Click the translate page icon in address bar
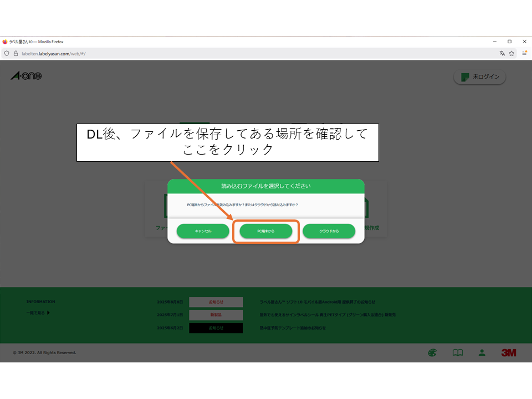This screenshot has width=532, height=399. [x=502, y=53]
